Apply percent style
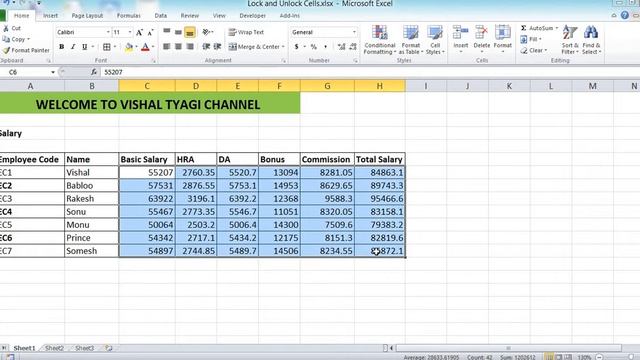This screenshot has width=640, height=360. 313,47
